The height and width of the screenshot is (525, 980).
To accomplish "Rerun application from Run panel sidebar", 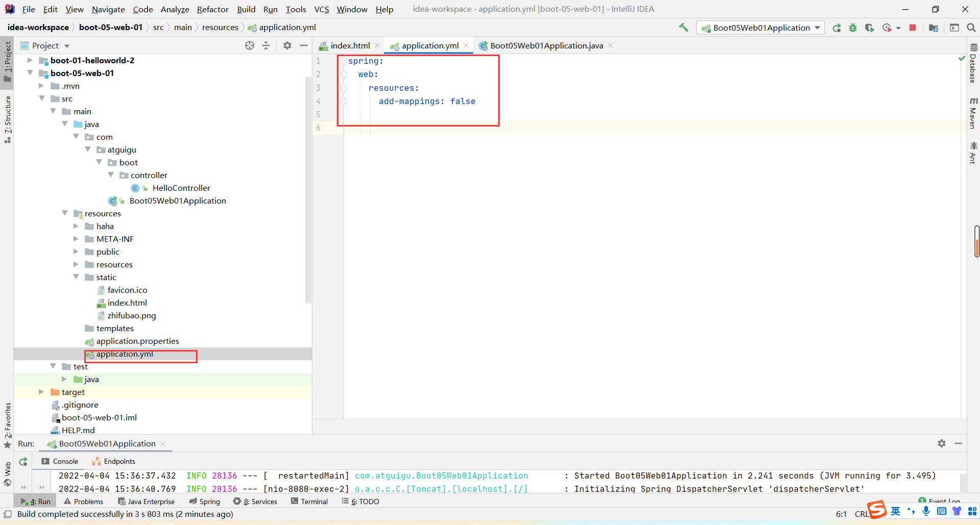I will click(23, 462).
